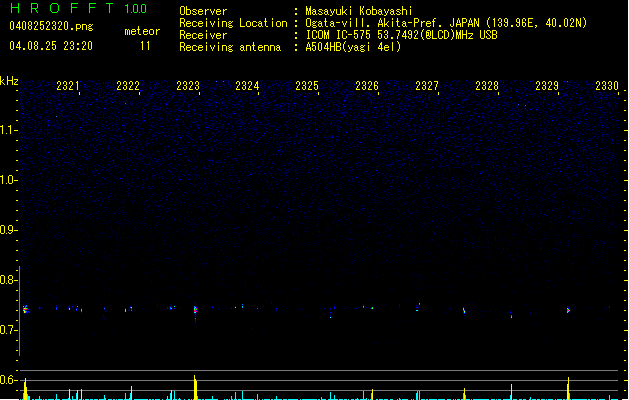
Task: Click the 2321 time marker
Action: tap(67, 86)
